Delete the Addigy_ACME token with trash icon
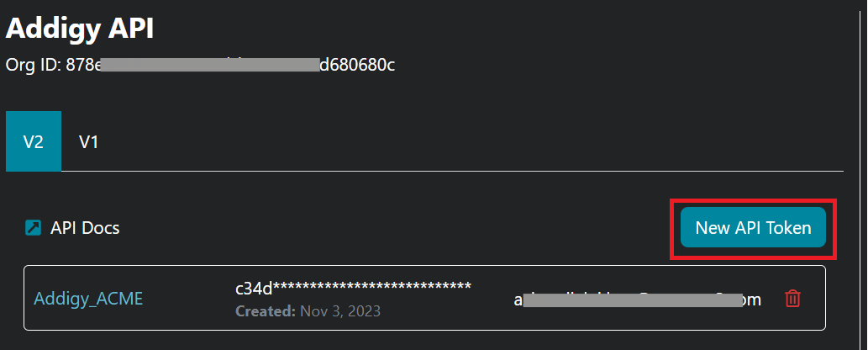Viewport: 868px width, 350px height. (792, 299)
